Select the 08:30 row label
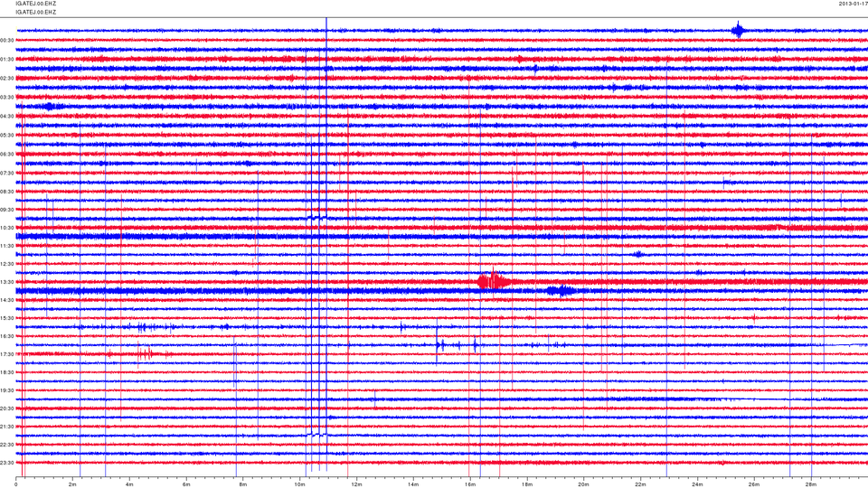 [6, 192]
